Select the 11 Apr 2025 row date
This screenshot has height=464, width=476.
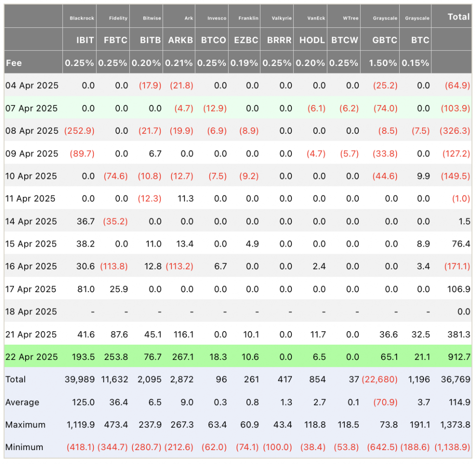30,199
